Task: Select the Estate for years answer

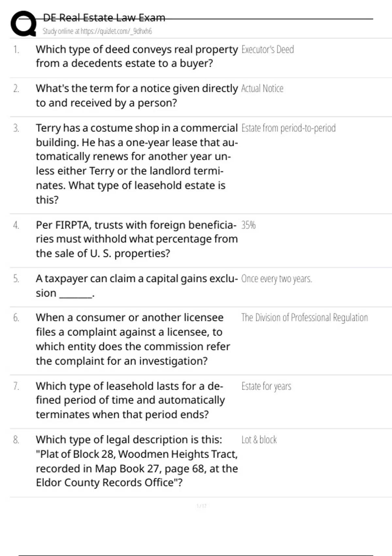Action: coord(266,386)
